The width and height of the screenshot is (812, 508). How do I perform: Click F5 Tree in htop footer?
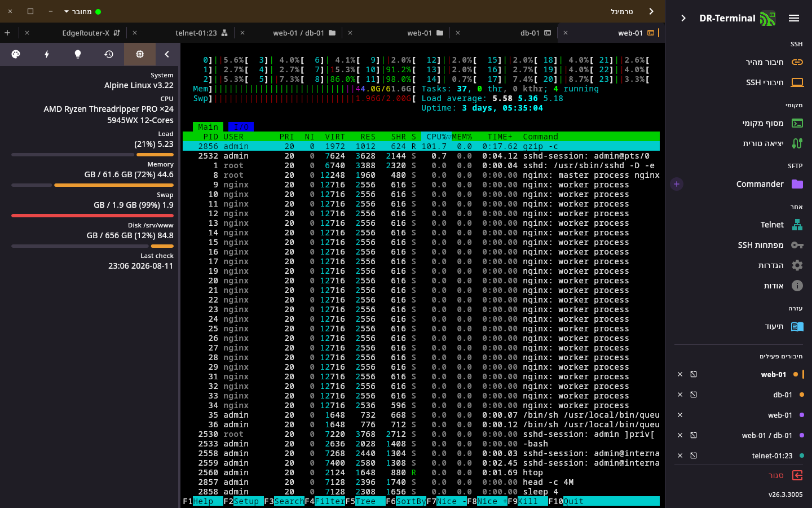click(365, 501)
